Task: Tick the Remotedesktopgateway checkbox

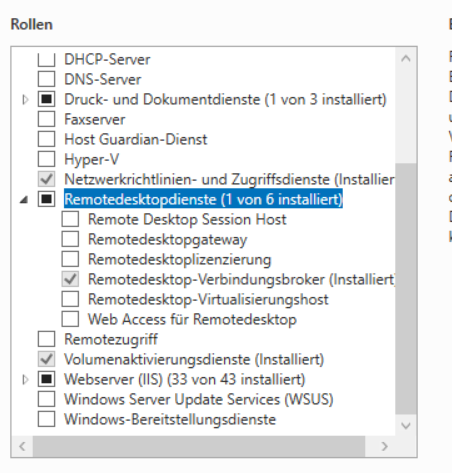Action: coord(70,239)
